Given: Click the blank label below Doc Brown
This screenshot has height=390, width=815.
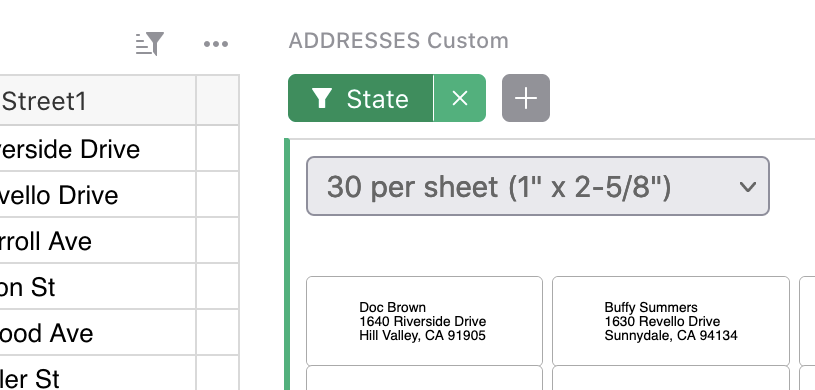Looking at the screenshot, I should coord(424,378).
